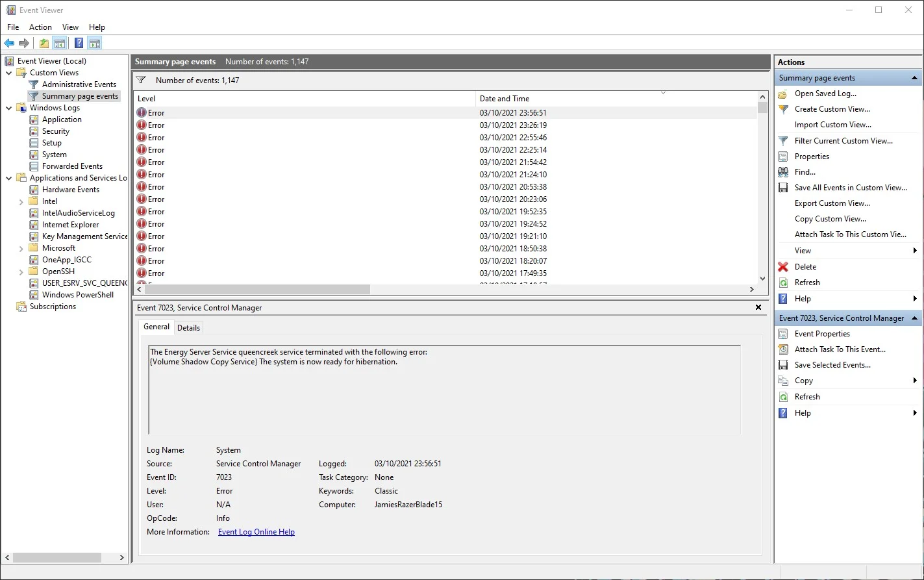Image resolution: width=924 pixels, height=580 pixels.
Task: Click the Properties icon in Actions pane
Action: (x=783, y=157)
